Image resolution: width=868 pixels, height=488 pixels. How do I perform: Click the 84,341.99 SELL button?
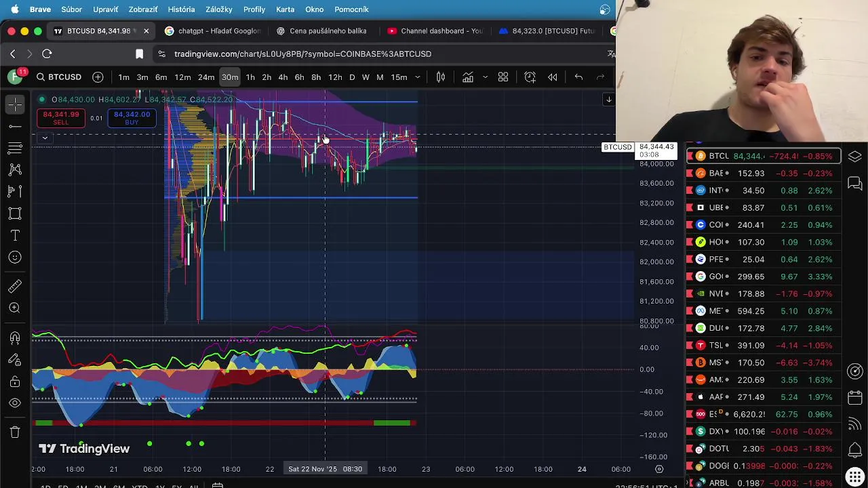pyautogui.click(x=61, y=118)
